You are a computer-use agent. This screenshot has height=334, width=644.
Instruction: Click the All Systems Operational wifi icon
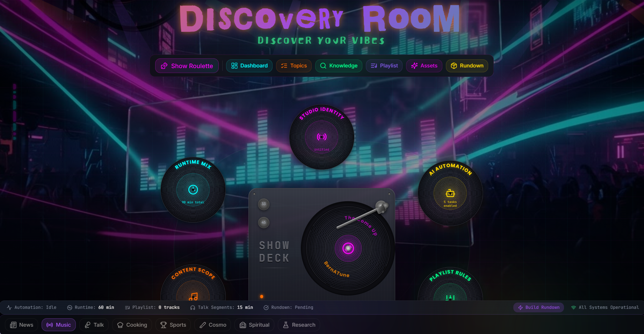[573, 307]
